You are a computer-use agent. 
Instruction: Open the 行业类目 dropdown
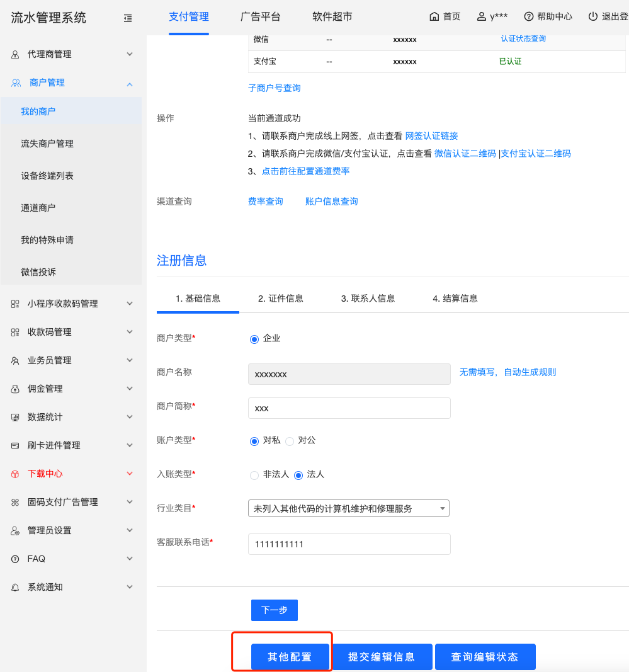[348, 508]
